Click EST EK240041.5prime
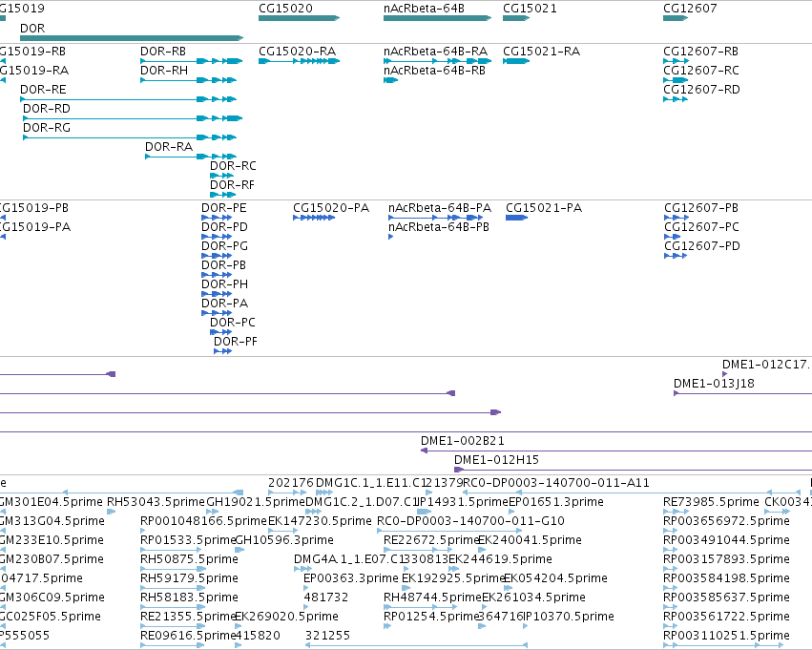 [x=530, y=540]
